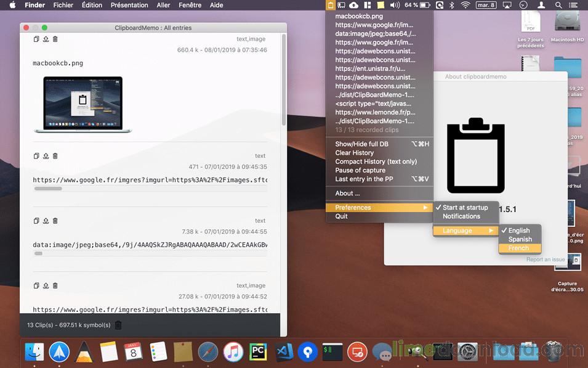Click Pause of capture menu entry
This screenshot has width=588, height=368.
coord(360,170)
